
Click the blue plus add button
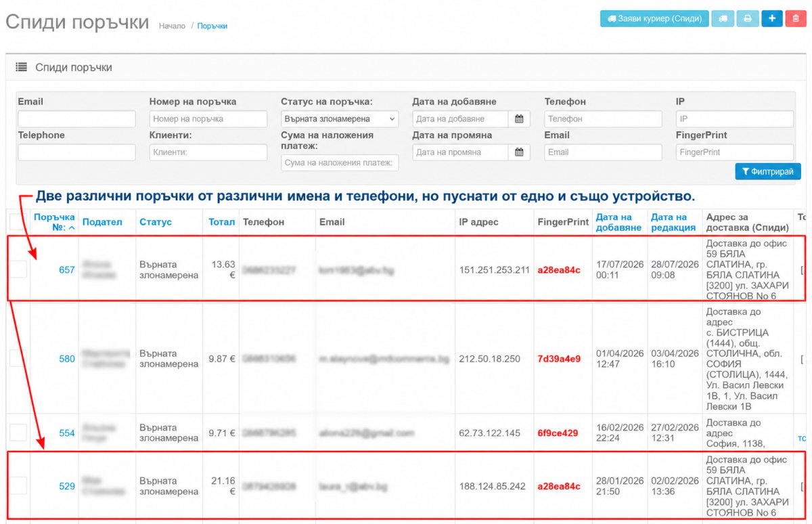[772, 19]
